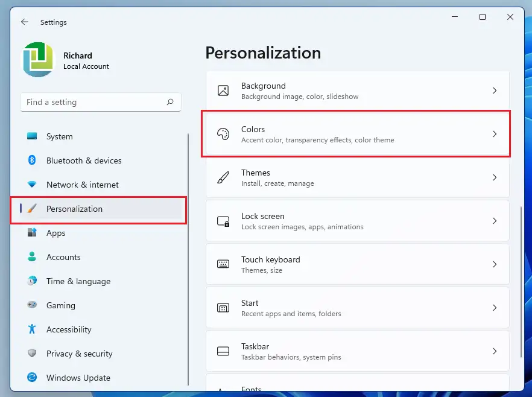This screenshot has height=397, width=532.
Task: Expand the Background settings chevron
Action: click(495, 91)
